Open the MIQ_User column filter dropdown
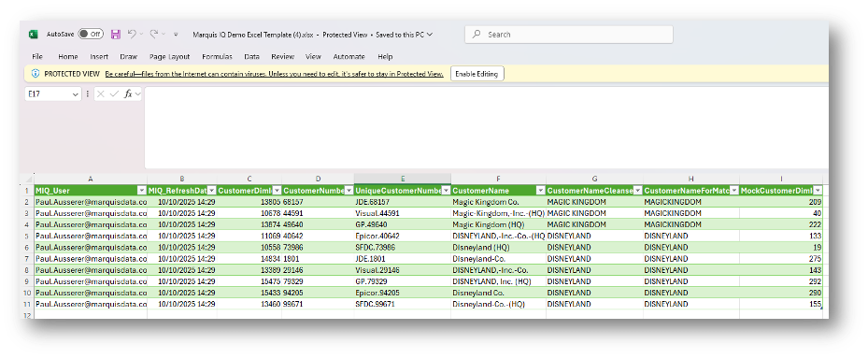The image size is (868, 359). click(x=141, y=191)
